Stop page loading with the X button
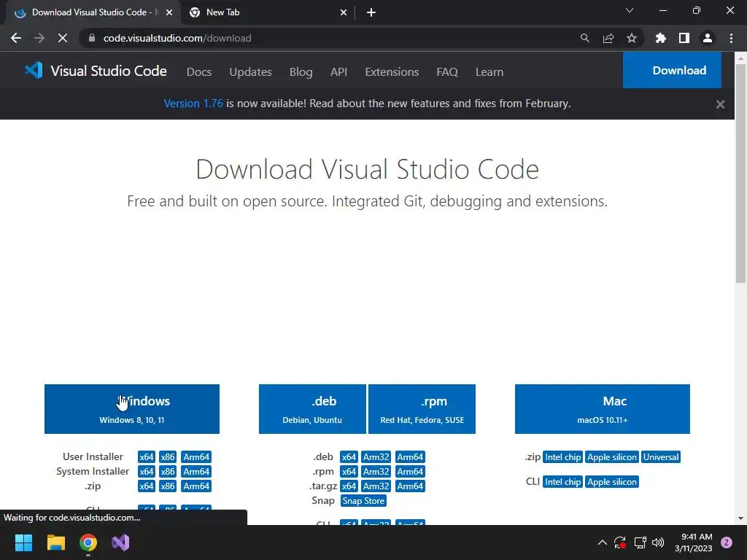Viewport: 747px width, 560px height. pos(63,38)
